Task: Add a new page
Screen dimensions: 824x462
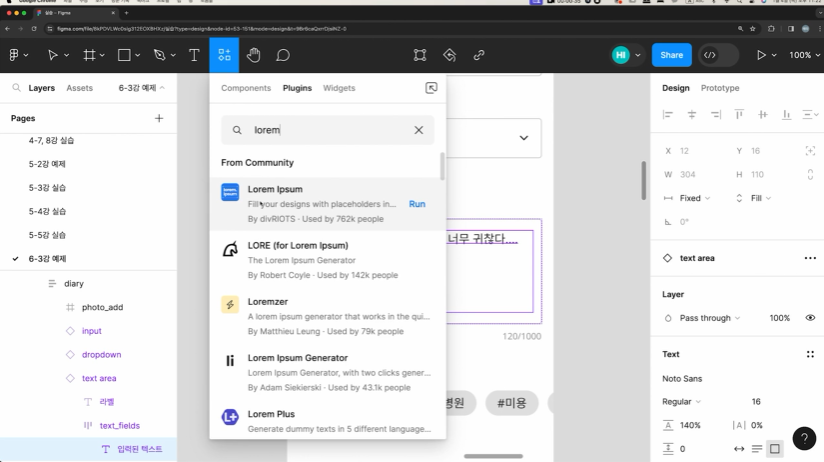Action: 159,118
